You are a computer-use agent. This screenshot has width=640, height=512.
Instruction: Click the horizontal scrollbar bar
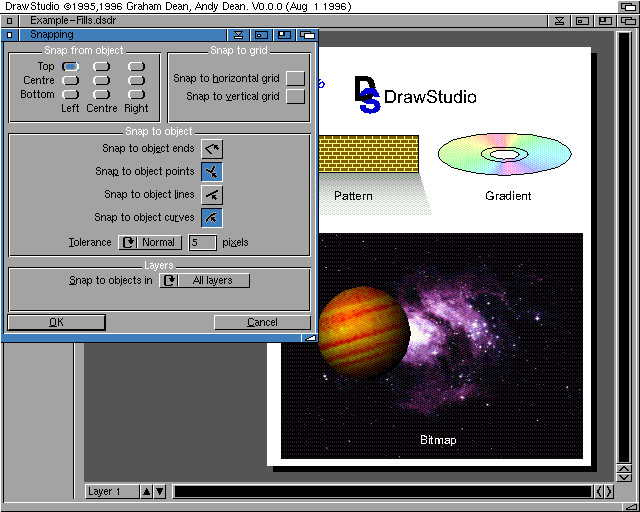pos(383,492)
